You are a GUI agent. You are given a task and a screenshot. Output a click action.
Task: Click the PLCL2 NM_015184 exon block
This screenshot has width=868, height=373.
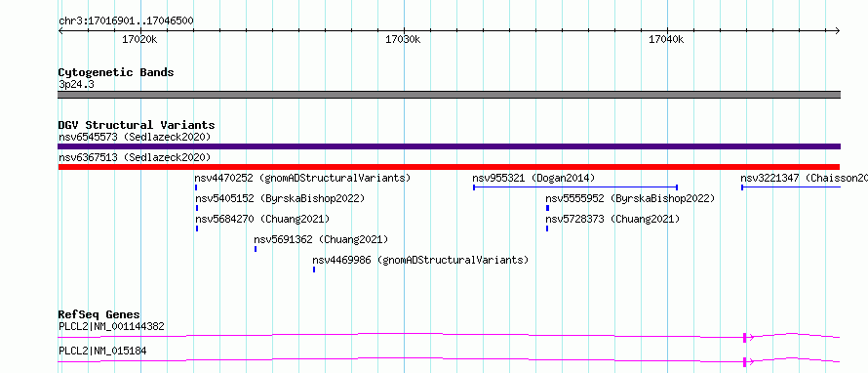744,362
